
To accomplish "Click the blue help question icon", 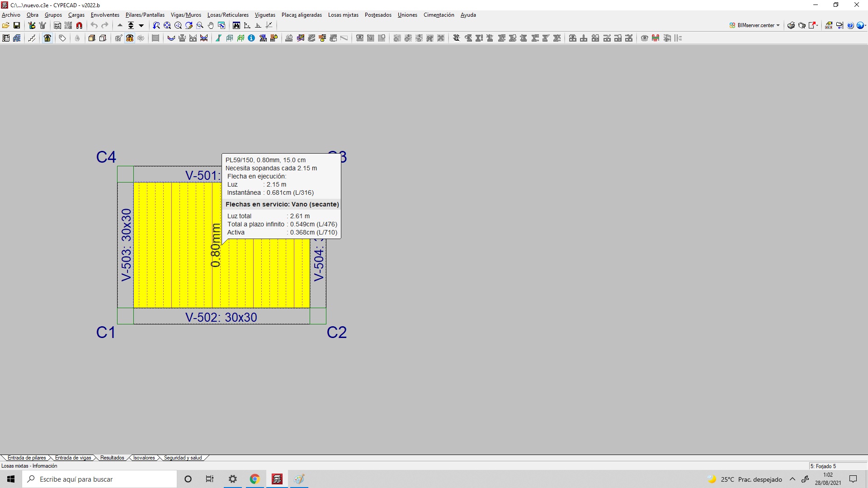I will (850, 25).
